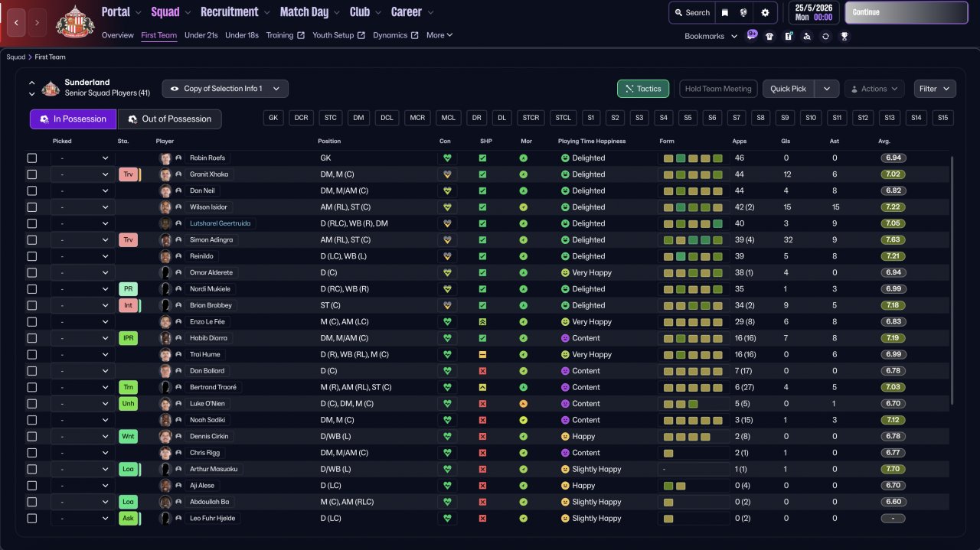Screen dimensions: 980x550
Task: Check the box for Noah Sadiki
Action: pos(32,420)
